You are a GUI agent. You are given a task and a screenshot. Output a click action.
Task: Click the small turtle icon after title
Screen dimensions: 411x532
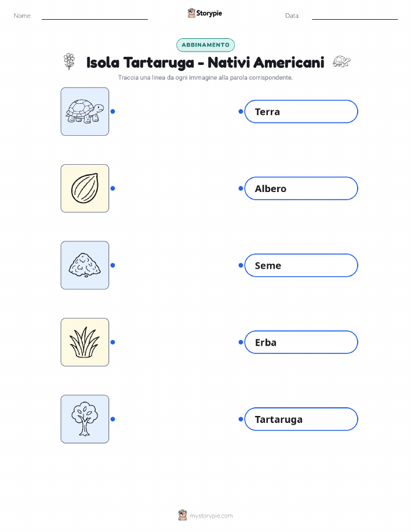coord(341,61)
